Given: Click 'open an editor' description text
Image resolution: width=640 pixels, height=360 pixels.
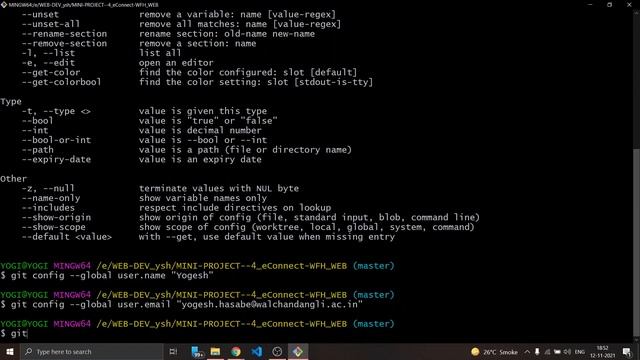Looking at the screenshot, I should (x=176, y=63).
